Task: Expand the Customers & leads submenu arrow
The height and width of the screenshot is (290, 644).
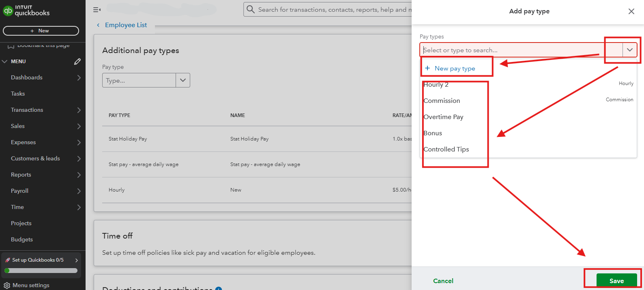Action: (79, 159)
